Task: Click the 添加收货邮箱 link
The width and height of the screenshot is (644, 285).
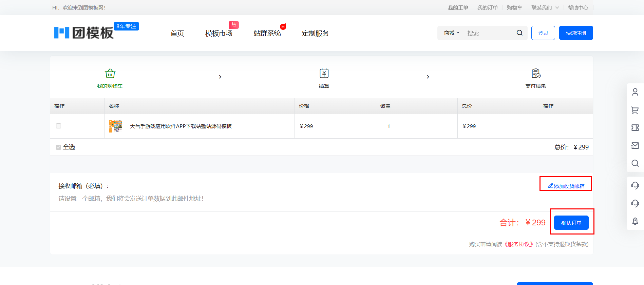Action: coord(566,186)
